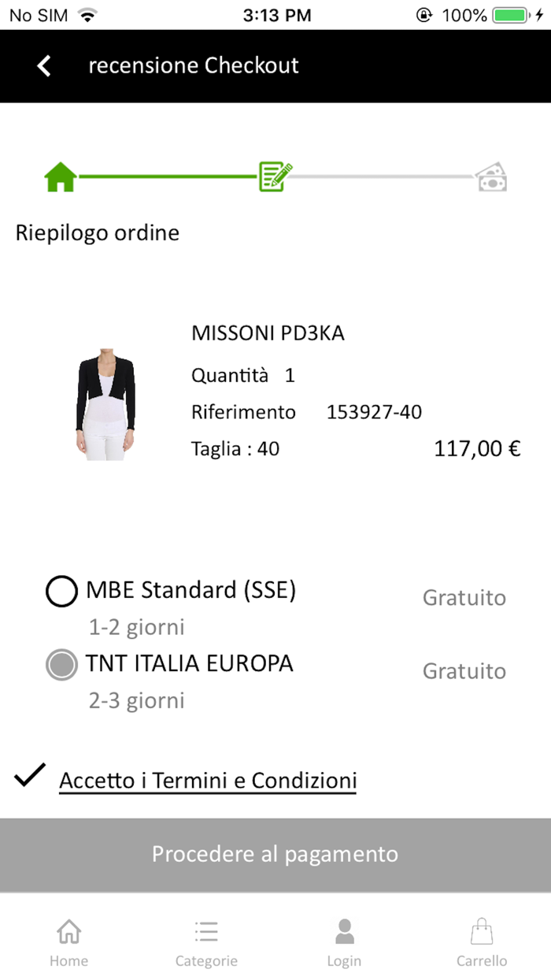551x980 pixels.
Task: Uncheck Accetto i Termini e Condizioni
Action: coord(28,778)
